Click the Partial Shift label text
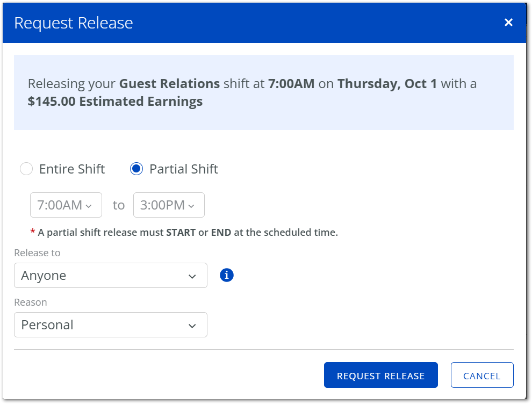This screenshot has width=532, height=404. 184,169
